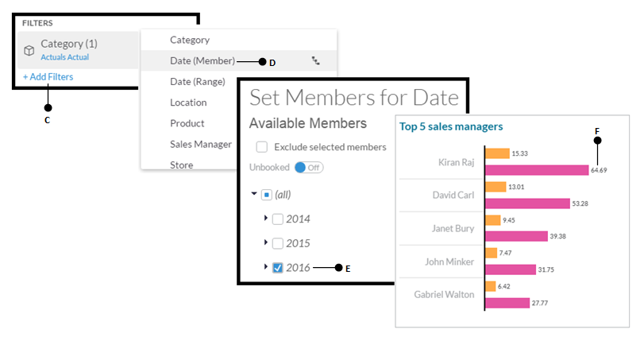The height and width of the screenshot is (341, 644).
Task: Pick Sales Manager in the filter list
Action: point(201,144)
